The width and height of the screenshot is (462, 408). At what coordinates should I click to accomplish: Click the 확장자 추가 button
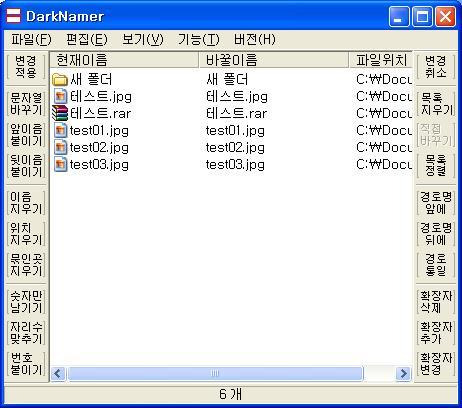[436, 333]
